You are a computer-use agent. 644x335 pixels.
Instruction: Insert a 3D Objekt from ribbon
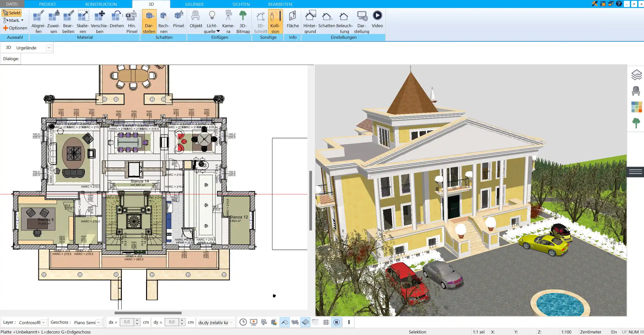coord(196,19)
